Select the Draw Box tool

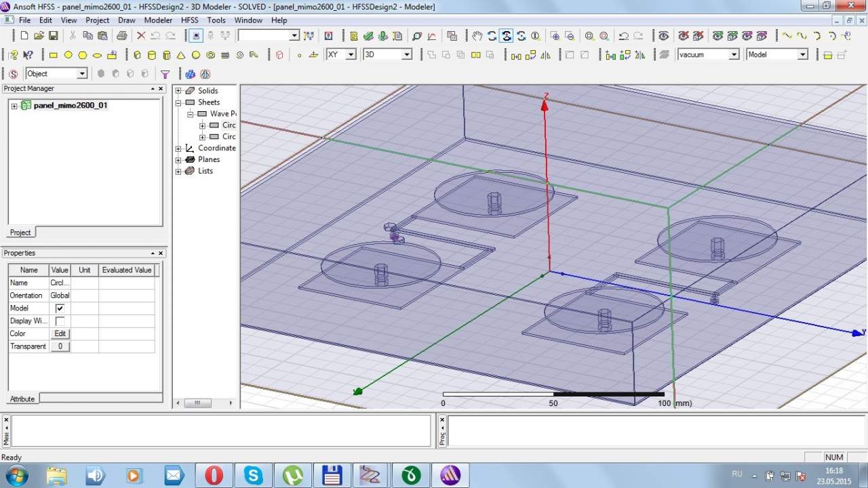tap(137, 55)
